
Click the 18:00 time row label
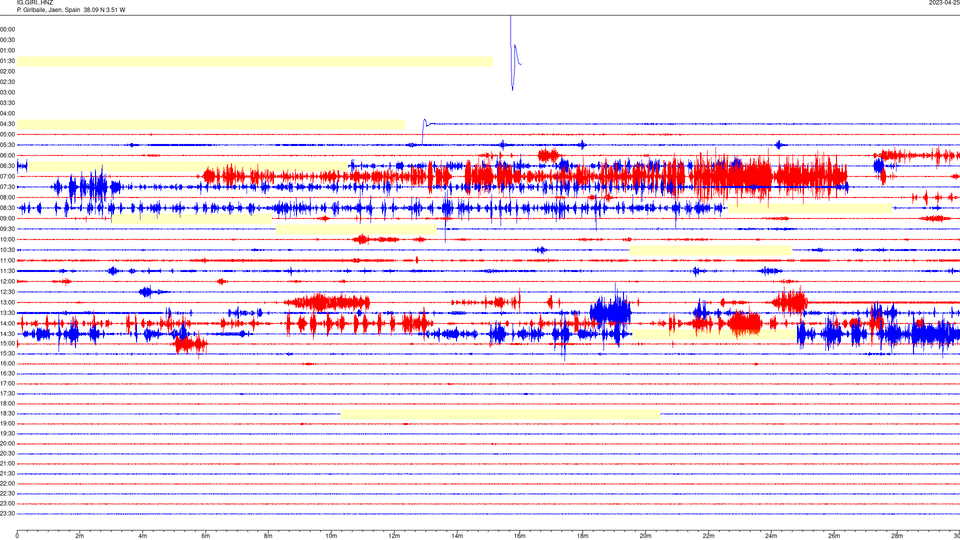(x=8, y=403)
